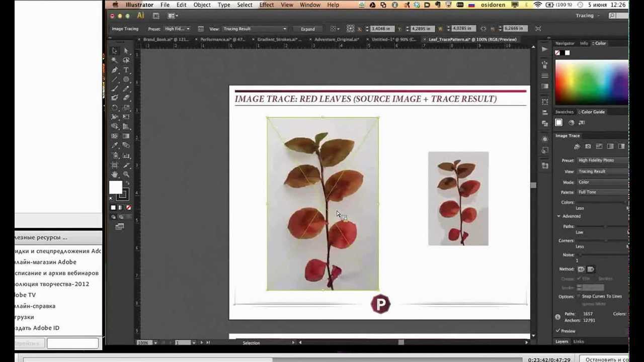
Task: Switch to the Navigator panel tab
Action: click(x=565, y=43)
